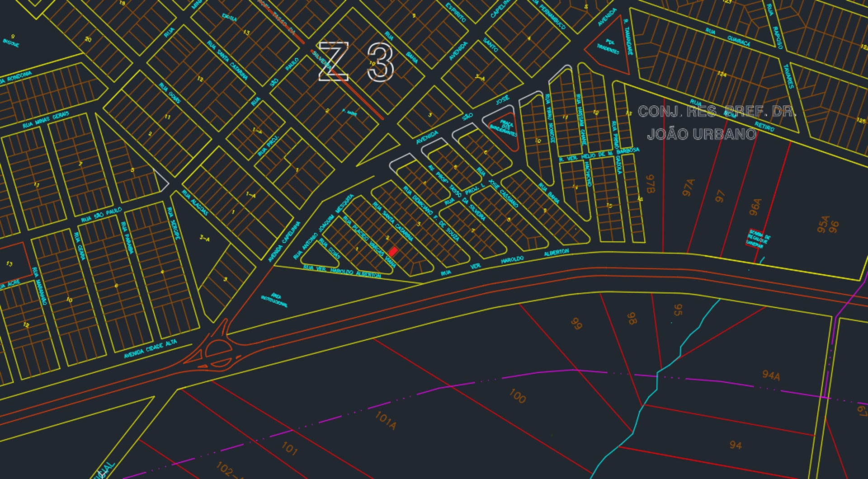Select the Avenida Cidade Alta street label
This screenshot has height=479, width=868.
[151, 349]
